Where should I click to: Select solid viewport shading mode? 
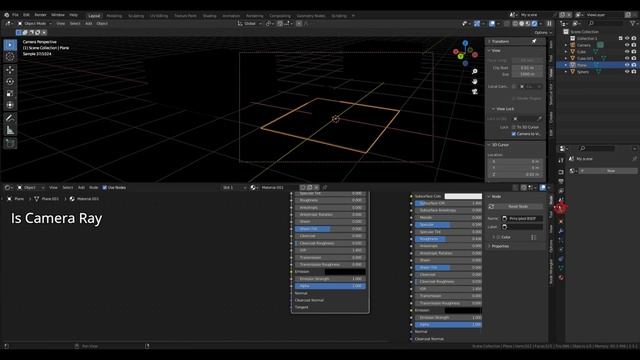tap(522, 24)
